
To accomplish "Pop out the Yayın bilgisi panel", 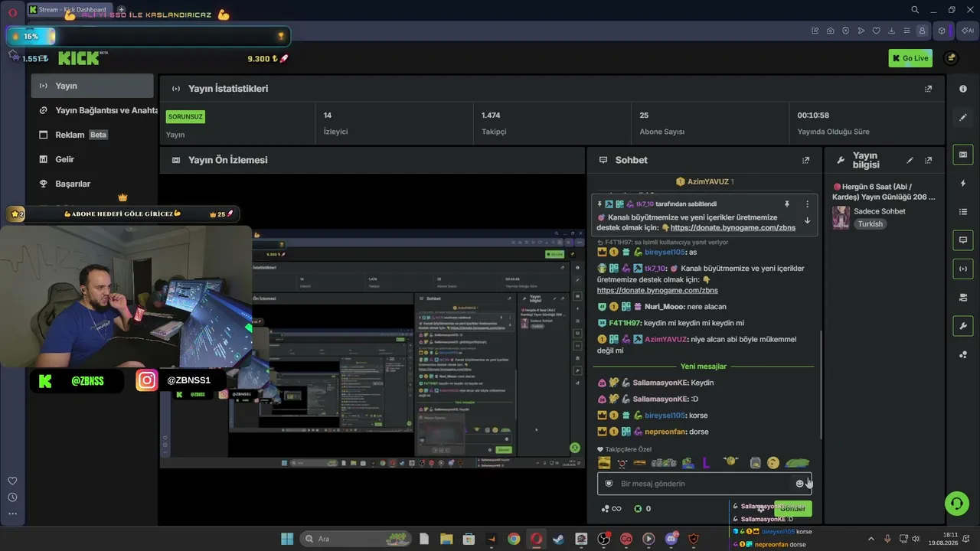I will click(928, 160).
